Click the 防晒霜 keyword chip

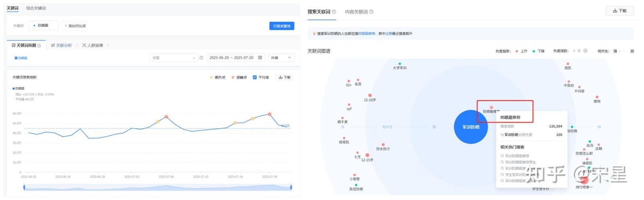pyautogui.click(x=43, y=26)
